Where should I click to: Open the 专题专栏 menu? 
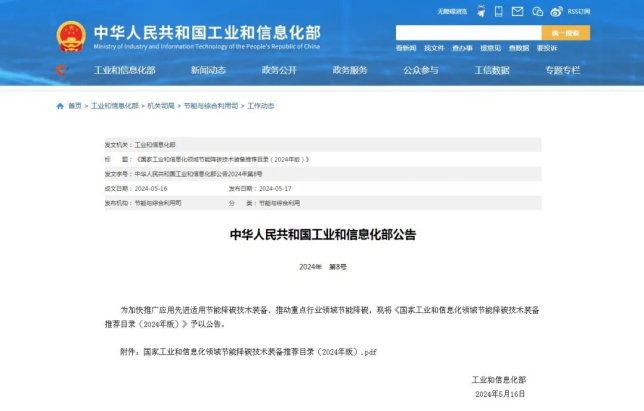click(562, 70)
